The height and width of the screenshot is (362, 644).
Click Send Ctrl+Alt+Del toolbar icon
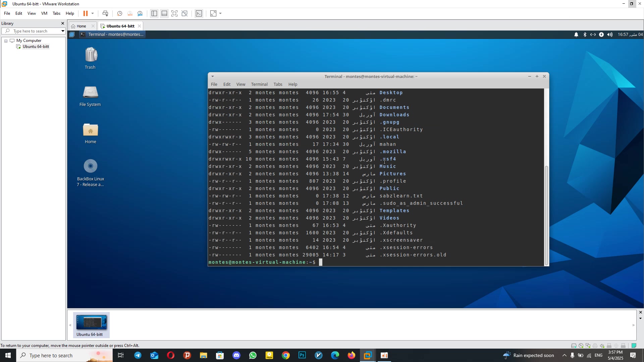pos(105,13)
